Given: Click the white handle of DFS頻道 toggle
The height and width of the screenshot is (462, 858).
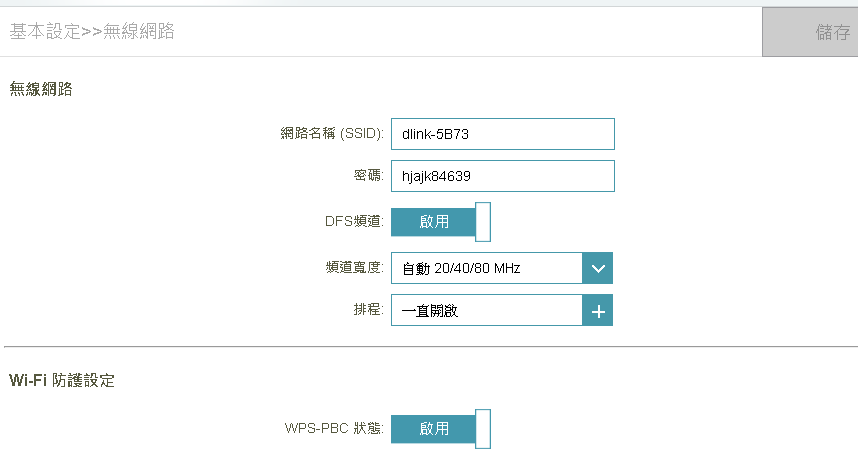Looking at the screenshot, I should (483, 222).
